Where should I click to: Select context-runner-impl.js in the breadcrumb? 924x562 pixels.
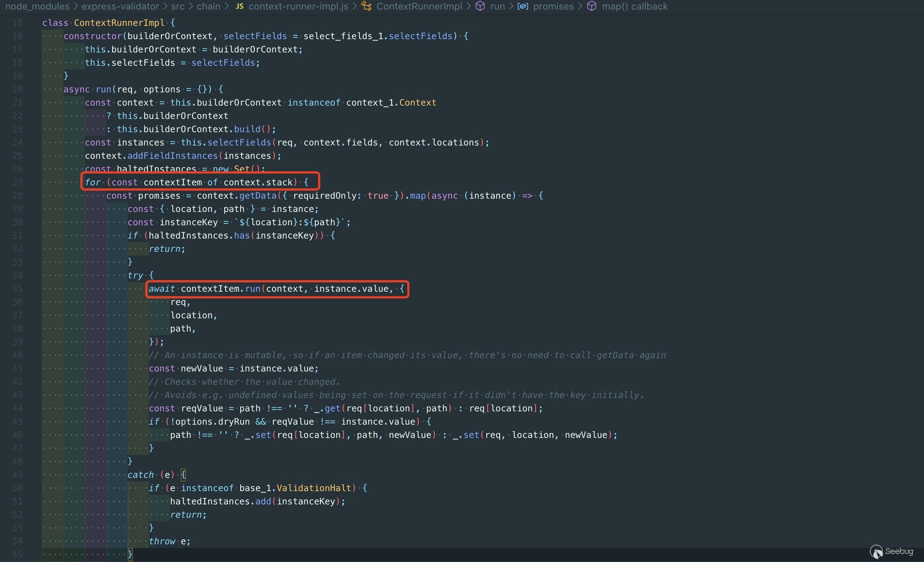[x=298, y=6]
